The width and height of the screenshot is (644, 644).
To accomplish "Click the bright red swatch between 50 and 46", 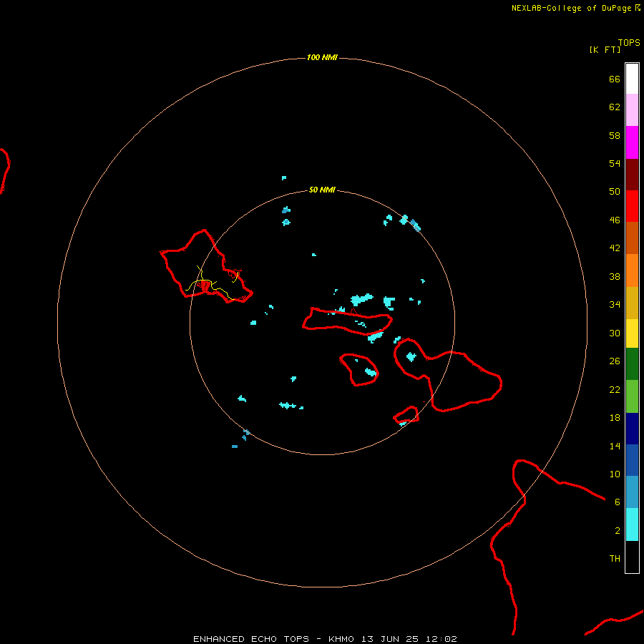I will click(x=632, y=206).
